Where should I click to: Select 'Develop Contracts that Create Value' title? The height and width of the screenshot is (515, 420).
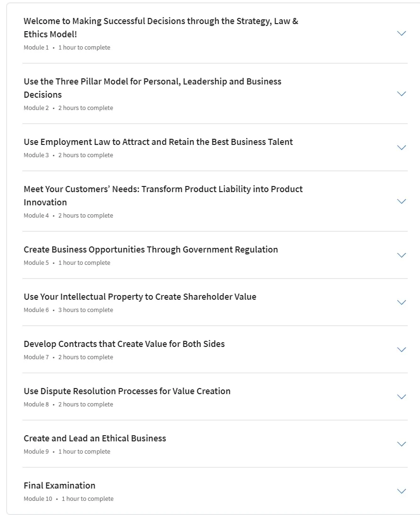(x=124, y=344)
